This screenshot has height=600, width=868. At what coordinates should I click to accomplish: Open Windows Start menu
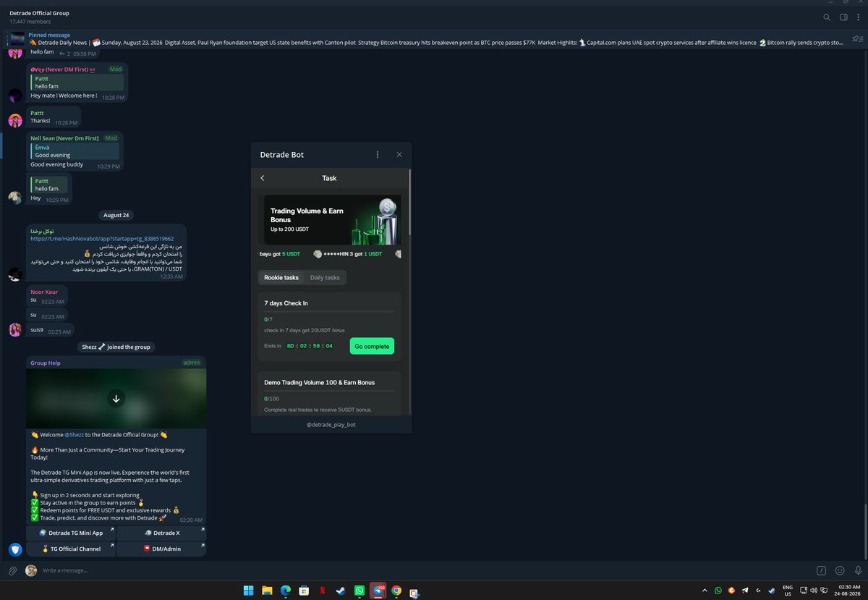pyautogui.click(x=248, y=590)
